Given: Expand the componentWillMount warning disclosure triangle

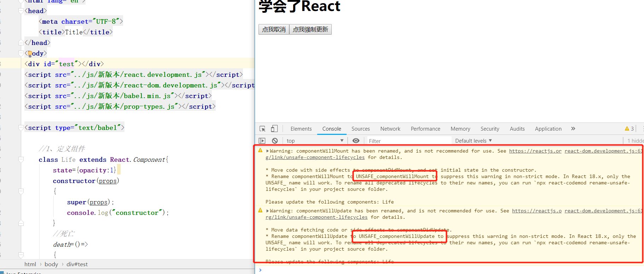Looking at the screenshot, I should [267, 151].
